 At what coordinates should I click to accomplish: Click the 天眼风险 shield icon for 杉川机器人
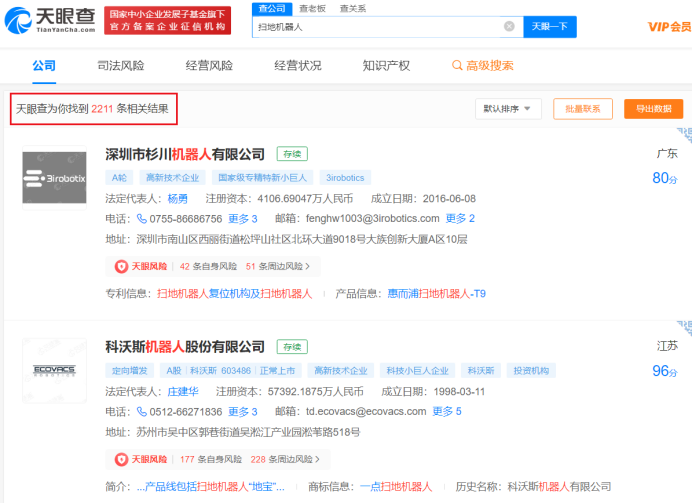point(122,267)
